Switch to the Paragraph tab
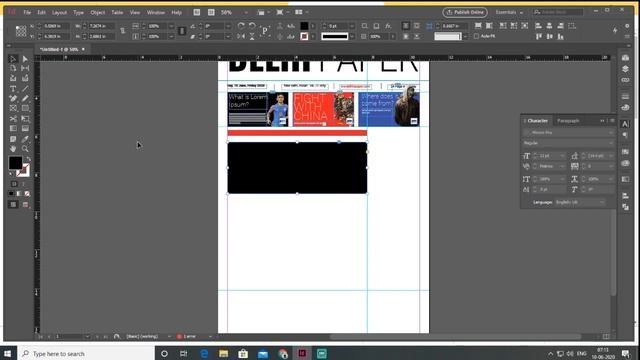 coord(568,121)
